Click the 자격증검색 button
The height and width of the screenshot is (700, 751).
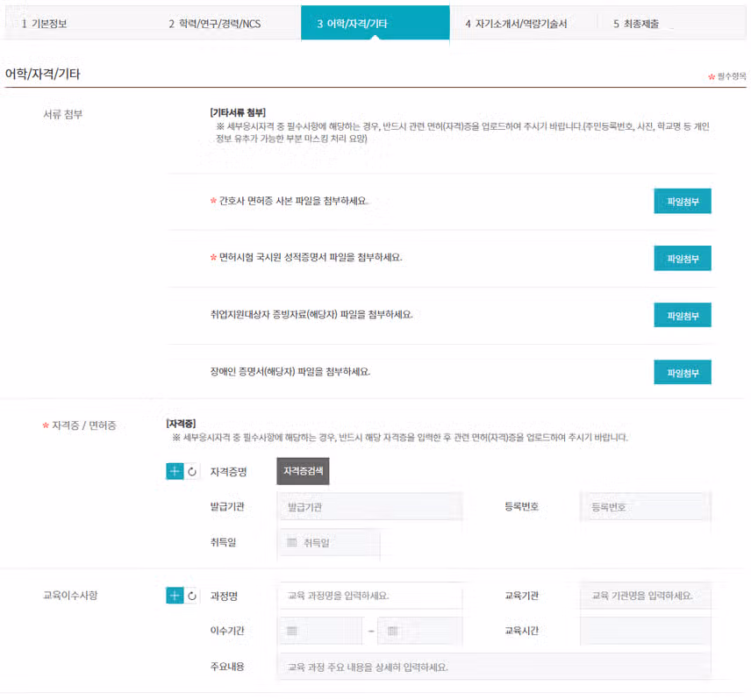[303, 471]
